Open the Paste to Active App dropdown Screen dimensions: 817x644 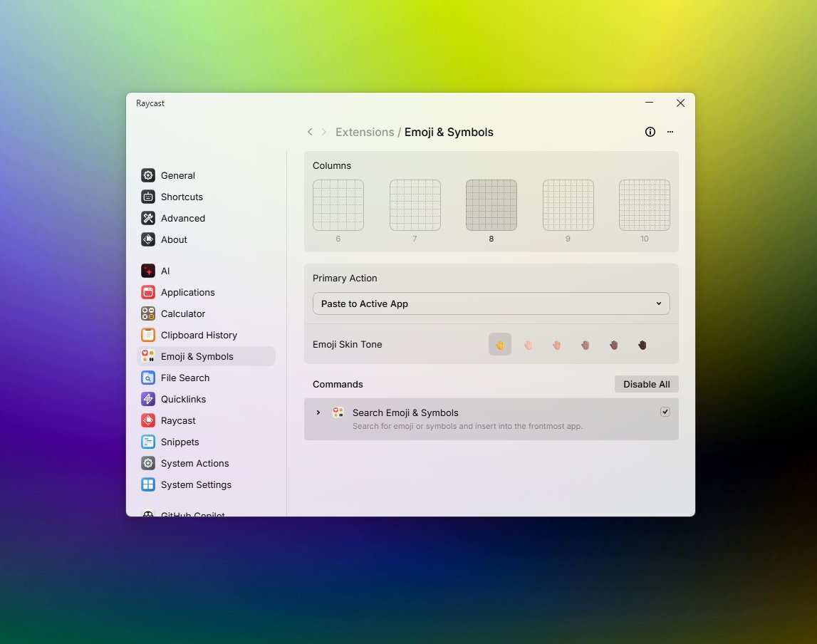491,303
